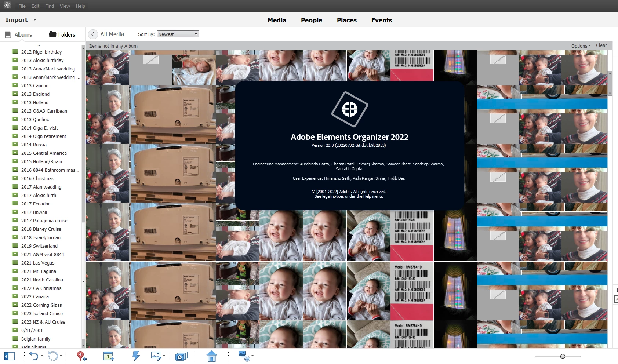Click the album icon beside Belgian family
This screenshot has height=364, width=618.
click(15, 338)
